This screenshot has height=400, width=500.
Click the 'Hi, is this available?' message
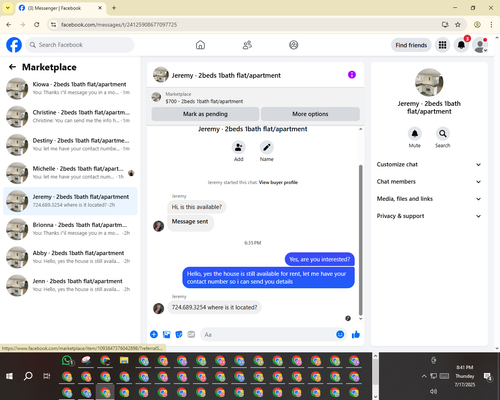[197, 207]
